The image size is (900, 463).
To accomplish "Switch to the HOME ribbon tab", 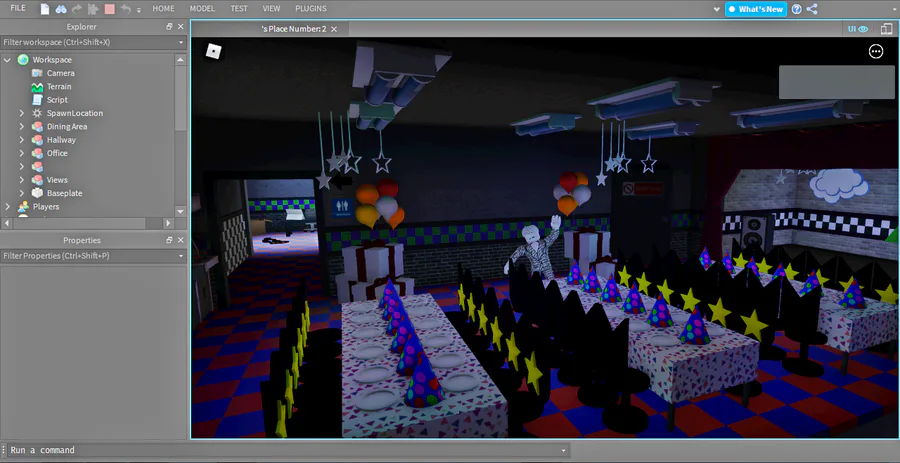I will [164, 9].
